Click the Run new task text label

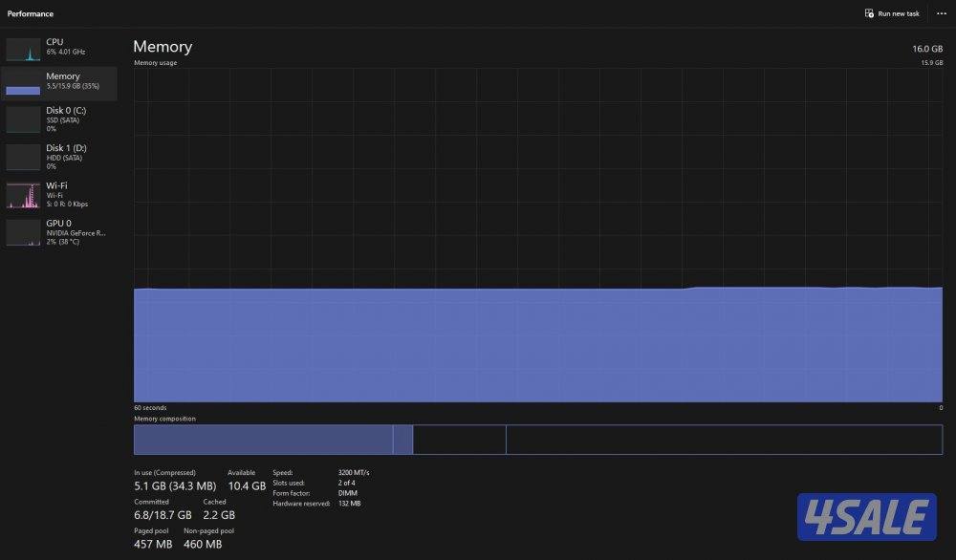[x=899, y=13]
